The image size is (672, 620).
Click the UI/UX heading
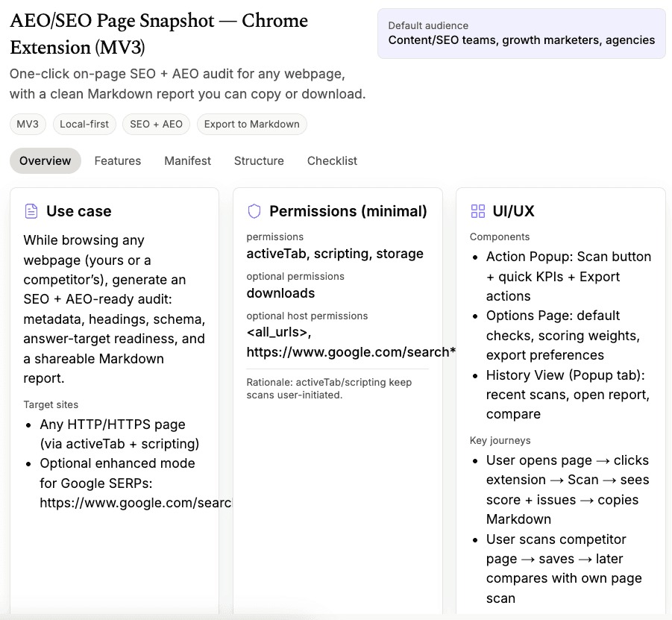pos(513,211)
